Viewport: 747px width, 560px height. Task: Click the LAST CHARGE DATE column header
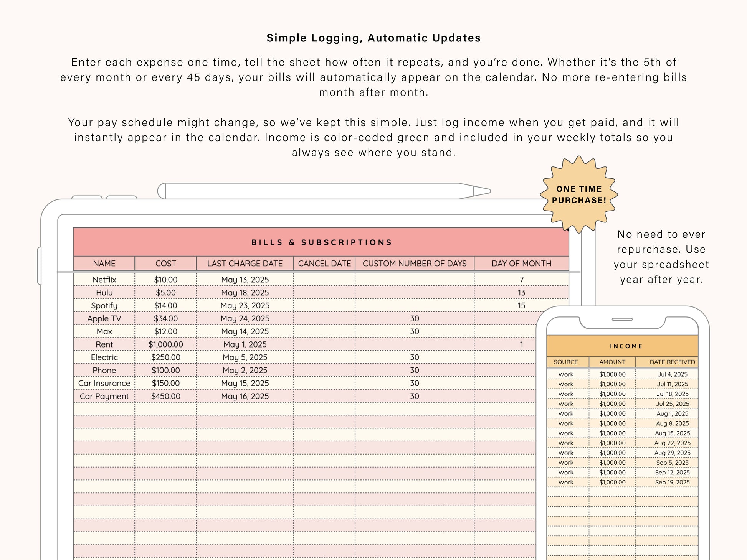coord(245,264)
